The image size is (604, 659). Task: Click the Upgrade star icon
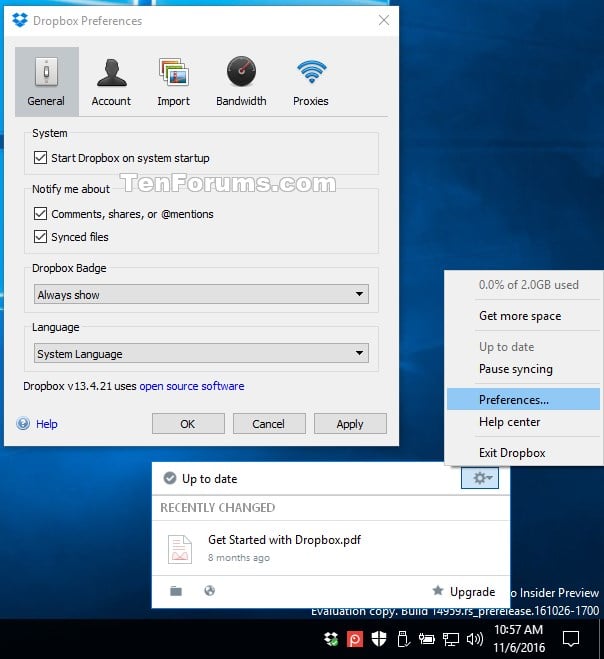438,590
